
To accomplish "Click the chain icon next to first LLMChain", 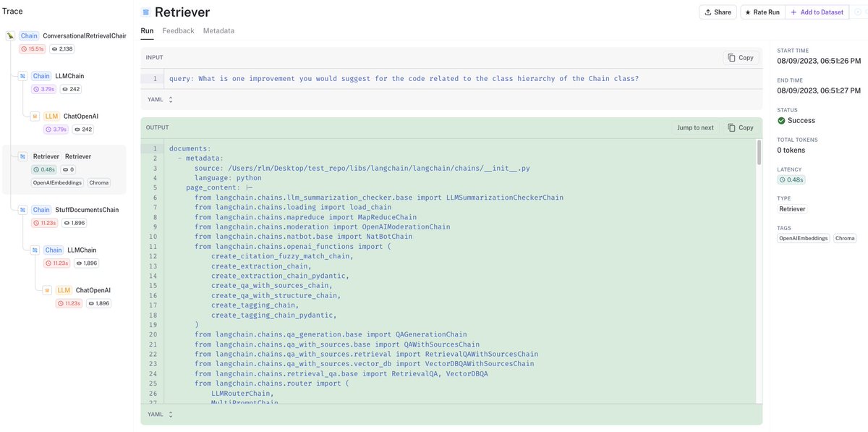I will (22, 76).
